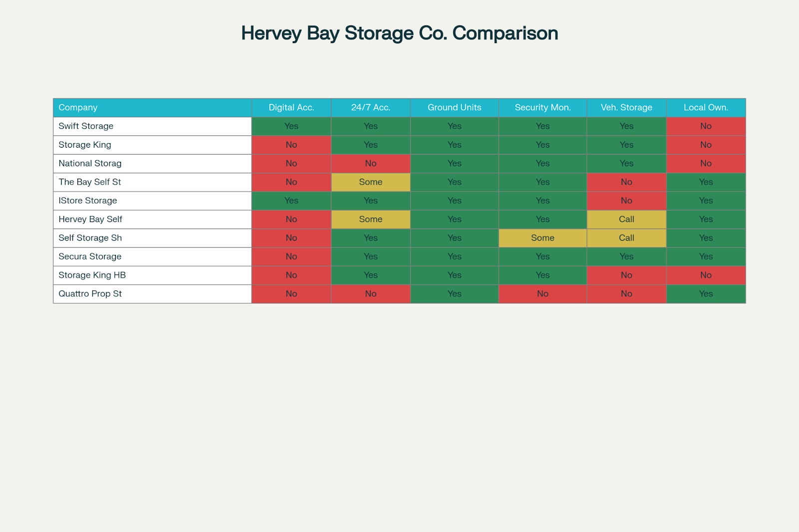Select the red No cell for Quattro Prop St security

pos(542,294)
